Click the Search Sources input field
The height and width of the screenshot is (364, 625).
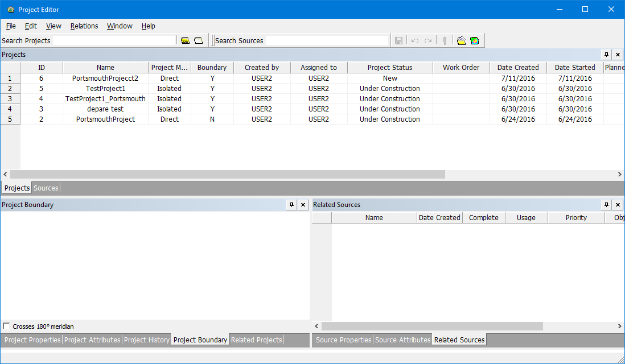coord(327,40)
